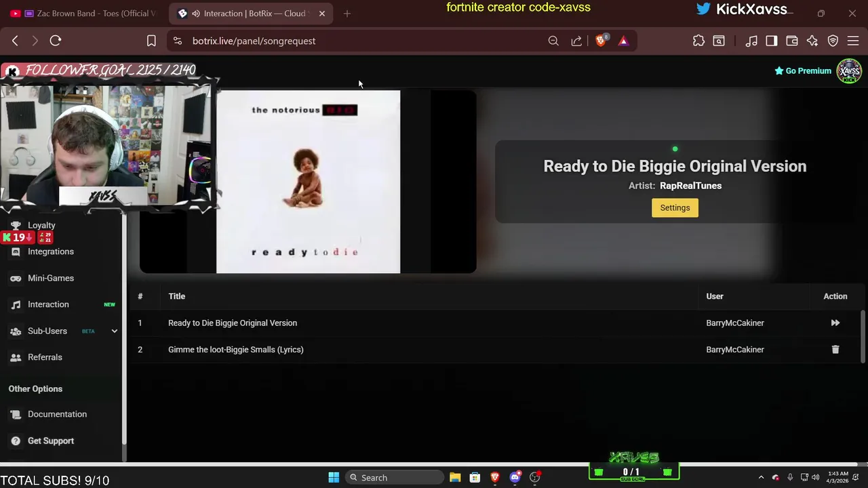Click the artist name RapRealTunes
Viewport: 868px width, 488px height.
tap(690, 186)
